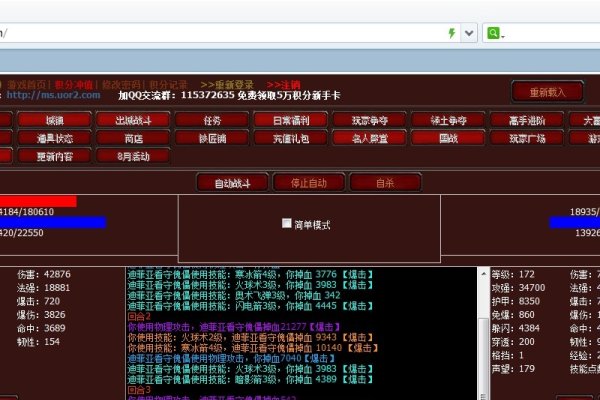This screenshot has height=400, width=600.
Task: Open the address bar dropdown chevron
Action: pos(469,33)
